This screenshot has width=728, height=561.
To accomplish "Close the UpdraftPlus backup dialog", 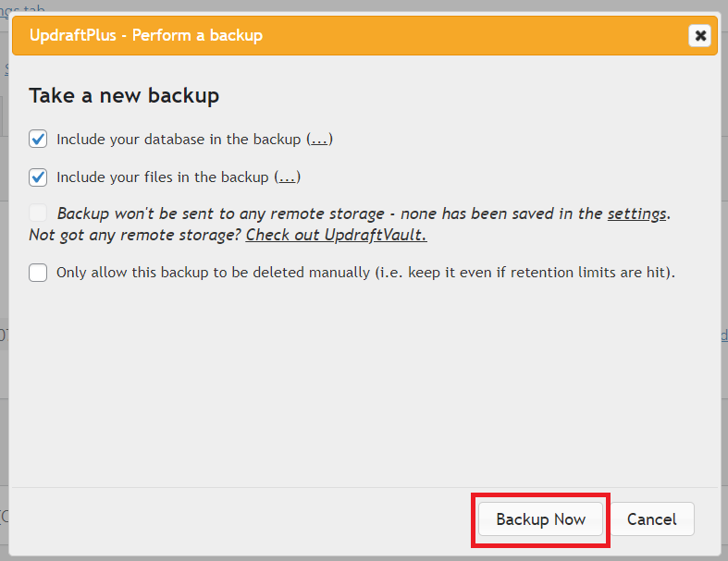I will click(700, 36).
